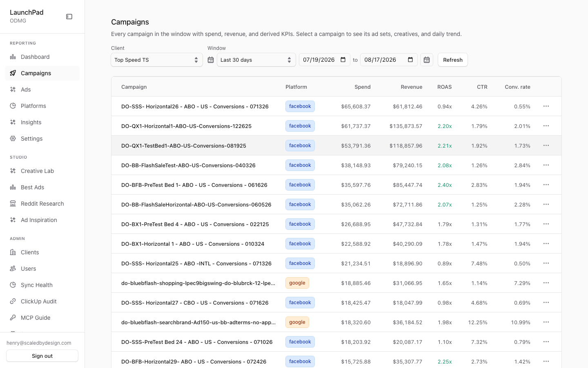Open date picker in end date 08/17/2026 field

click(410, 60)
